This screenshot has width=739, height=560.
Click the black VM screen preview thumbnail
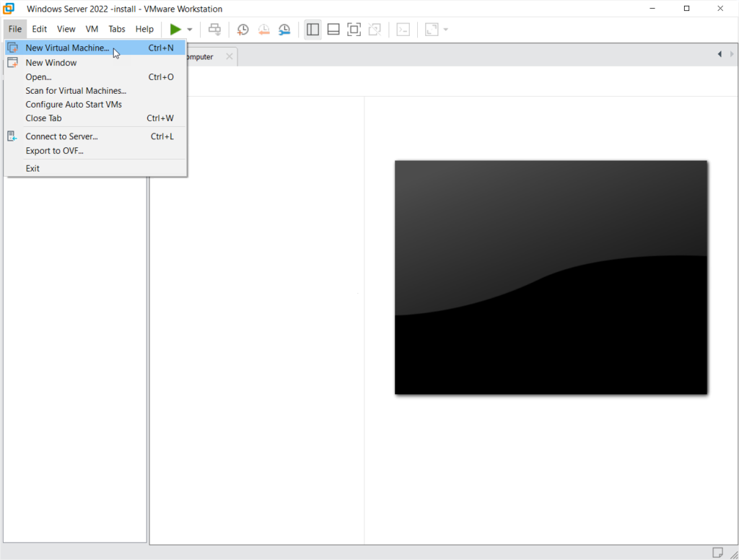pyautogui.click(x=551, y=277)
